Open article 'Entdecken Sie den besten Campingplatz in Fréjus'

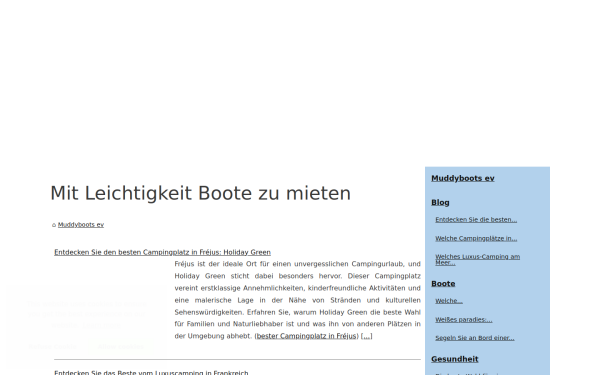click(162, 252)
